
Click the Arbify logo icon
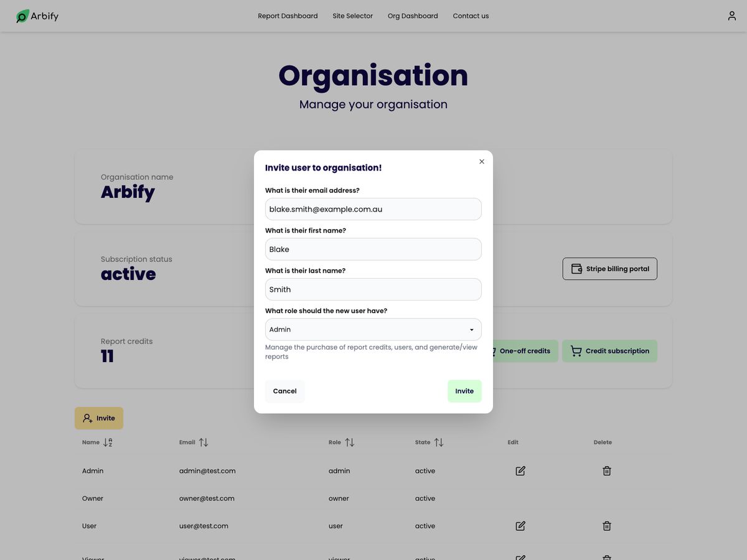pos(22,16)
